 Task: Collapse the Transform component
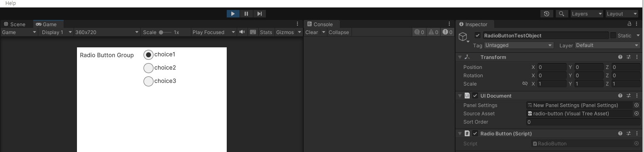click(x=460, y=57)
